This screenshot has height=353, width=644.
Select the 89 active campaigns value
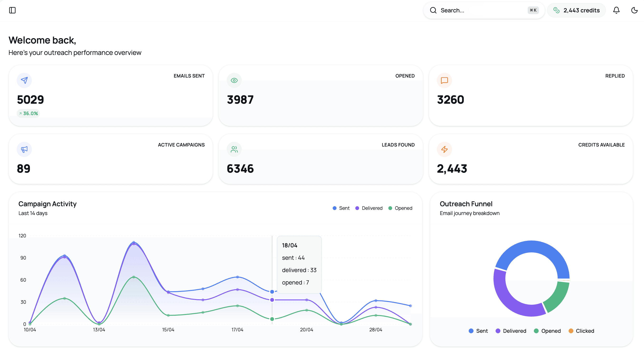pyautogui.click(x=24, y=168)
